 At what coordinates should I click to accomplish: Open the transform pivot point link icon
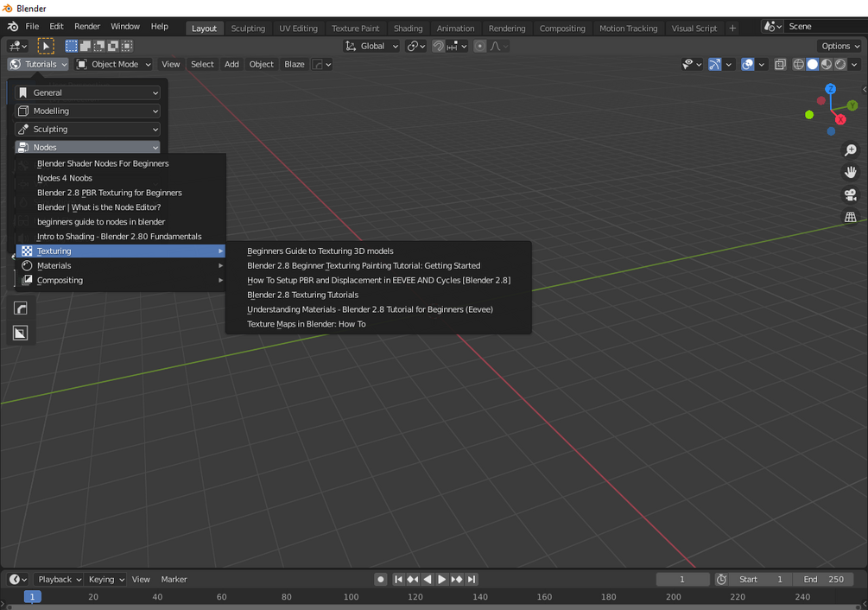point(415,46)
